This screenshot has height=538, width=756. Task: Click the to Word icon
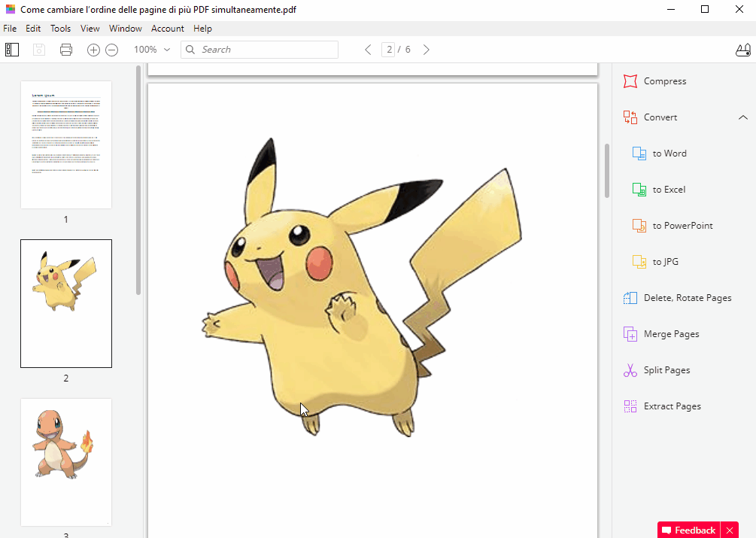tap(639, 153)
